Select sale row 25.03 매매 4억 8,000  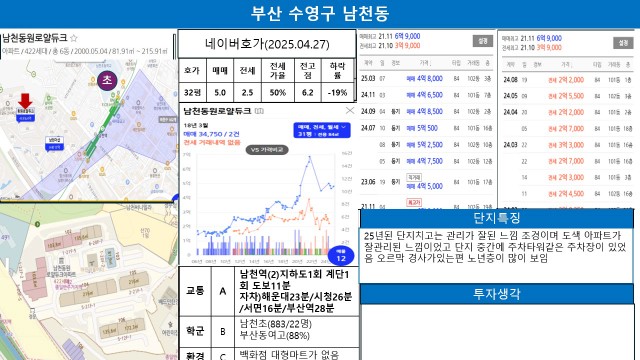point(427,78)
